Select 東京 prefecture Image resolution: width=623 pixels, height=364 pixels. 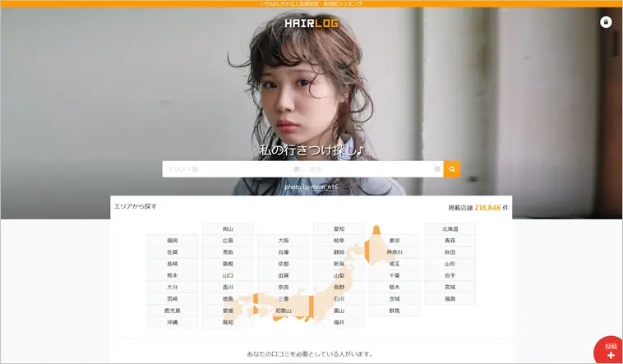tap(395, 241)
